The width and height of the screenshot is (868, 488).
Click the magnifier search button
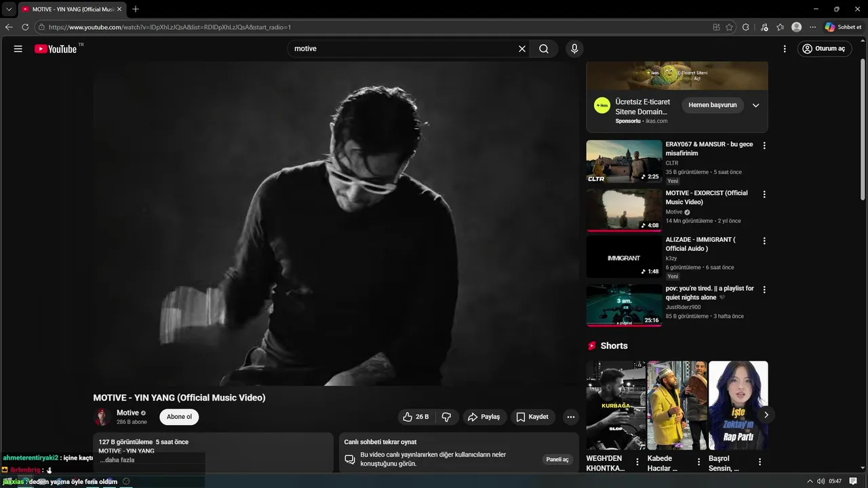(x=544, y=49)
